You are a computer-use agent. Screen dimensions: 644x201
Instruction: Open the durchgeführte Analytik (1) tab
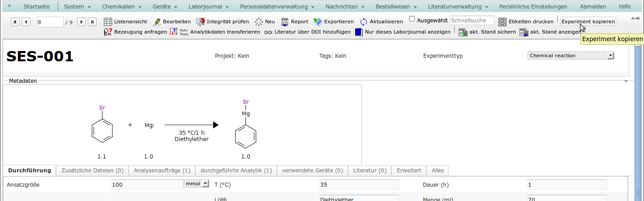(x=236, y=171)
